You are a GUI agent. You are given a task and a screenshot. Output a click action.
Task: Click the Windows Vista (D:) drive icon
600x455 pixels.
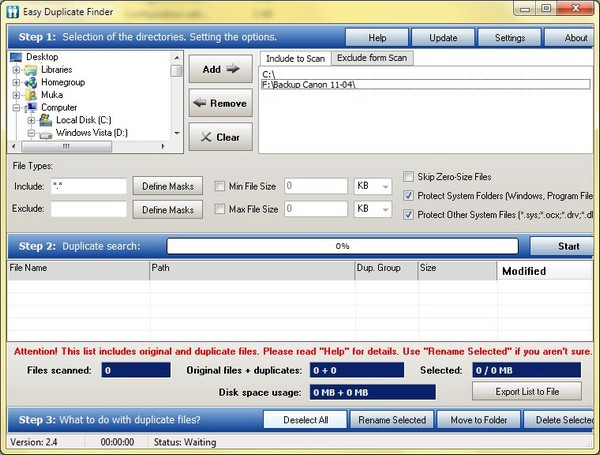(45, 133)
